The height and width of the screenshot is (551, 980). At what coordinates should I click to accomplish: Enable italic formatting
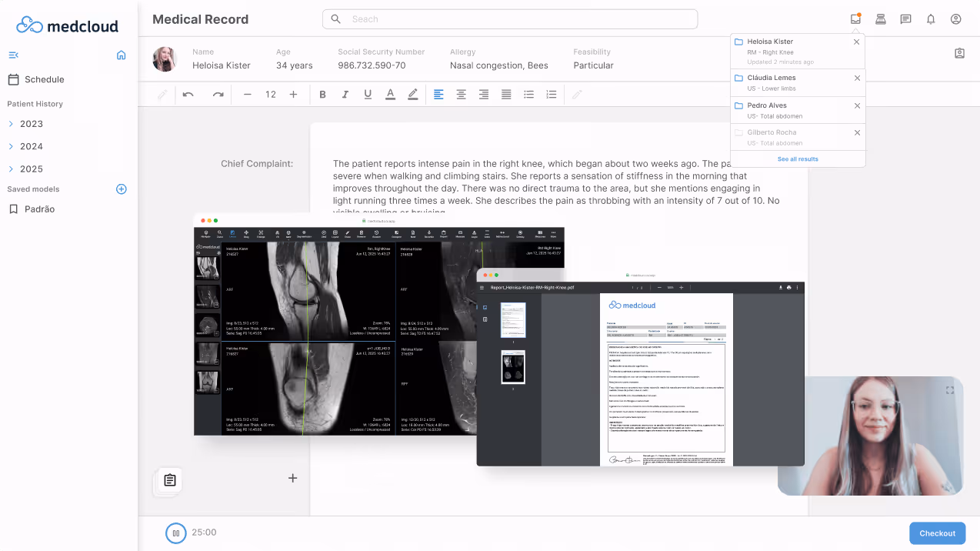345,94
